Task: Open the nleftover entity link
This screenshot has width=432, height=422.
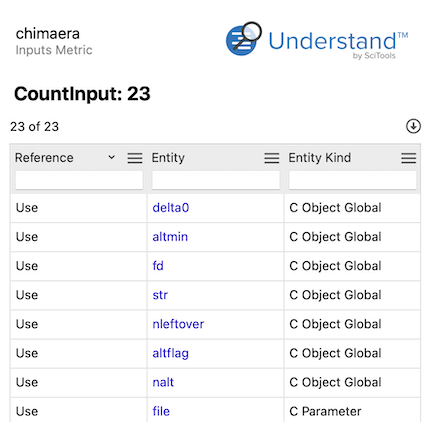Action: click(178, 324)
